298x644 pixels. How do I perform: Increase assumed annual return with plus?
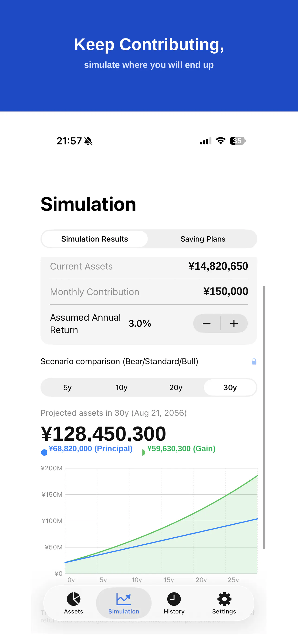pos(234,323)
